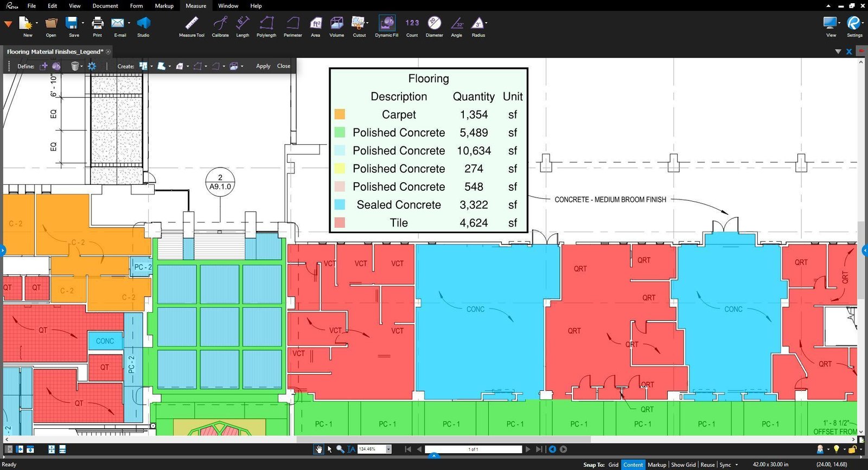Toggle Show Grid in status bar
This screenshot has width=868, height=470.
click(x=683, y=465)
